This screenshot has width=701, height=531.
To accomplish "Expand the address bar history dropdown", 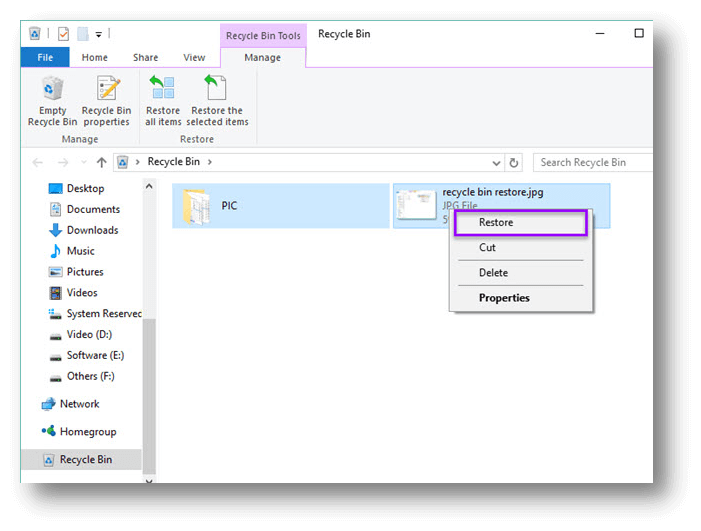I will [496, 162].
